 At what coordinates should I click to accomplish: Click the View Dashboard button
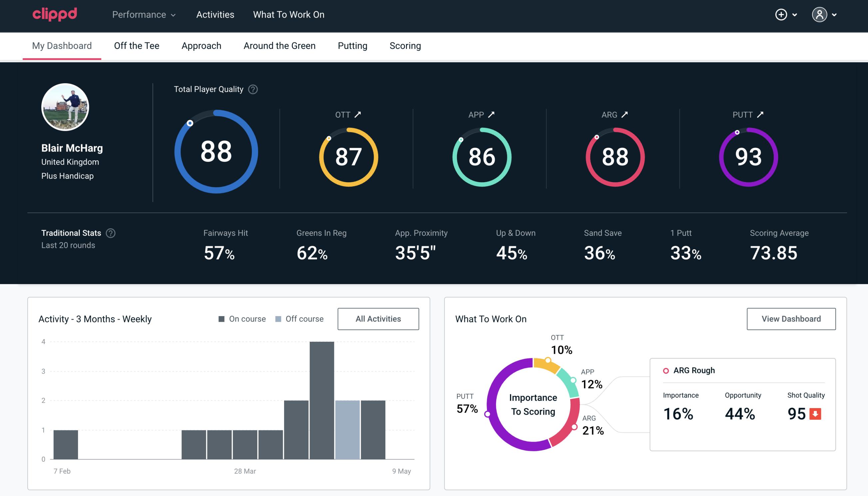[x=790, y=318]
